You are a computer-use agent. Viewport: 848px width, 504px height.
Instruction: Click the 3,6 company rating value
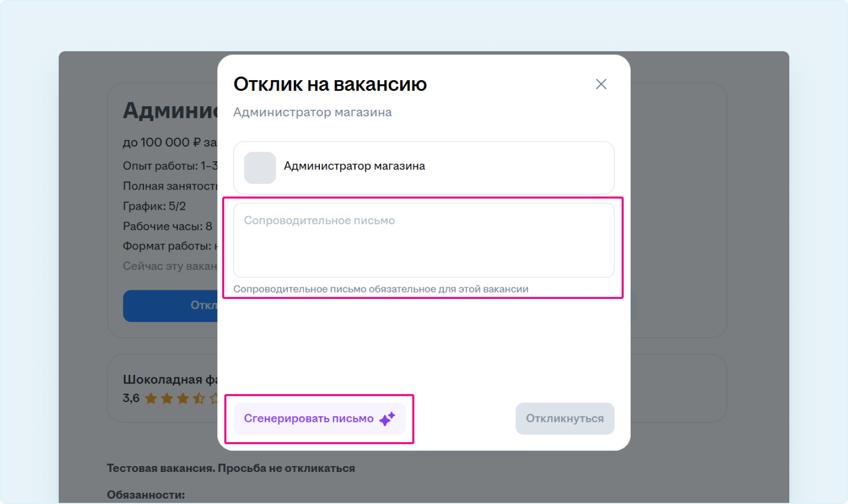tap(131, 398)
